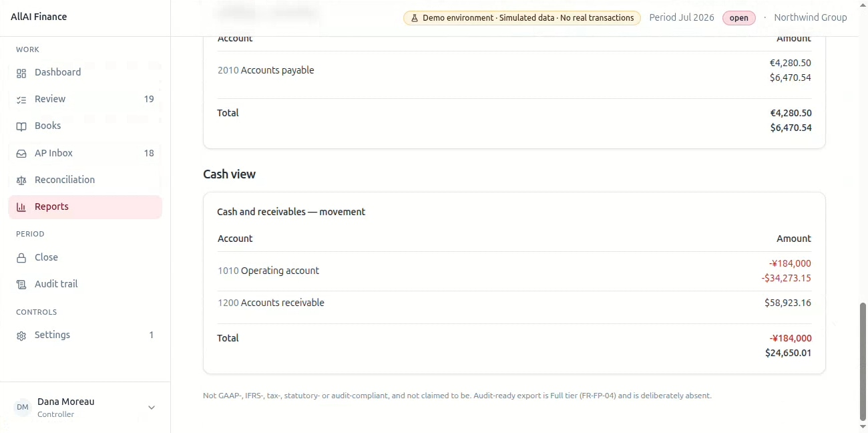Navigate to AP Inbox
The image size is (868, 433).
(85, 153)
